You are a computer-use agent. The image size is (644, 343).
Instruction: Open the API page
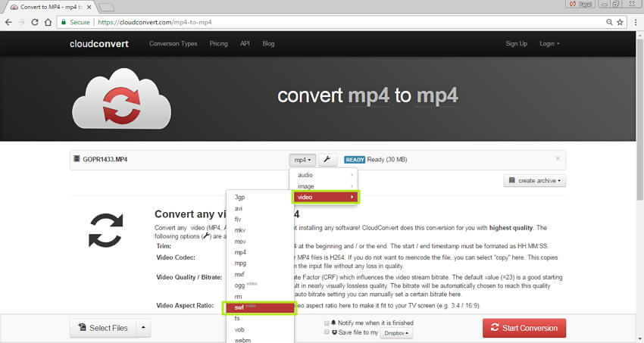[x=245, y=43]
